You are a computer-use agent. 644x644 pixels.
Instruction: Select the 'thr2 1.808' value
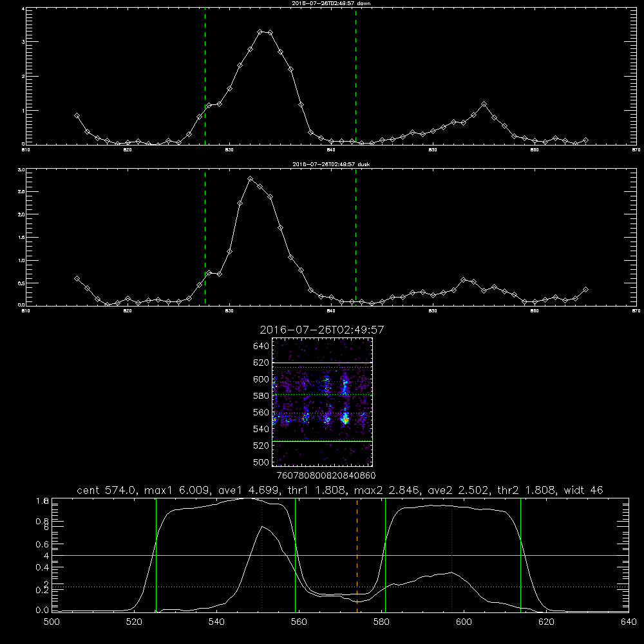[527, 490]
